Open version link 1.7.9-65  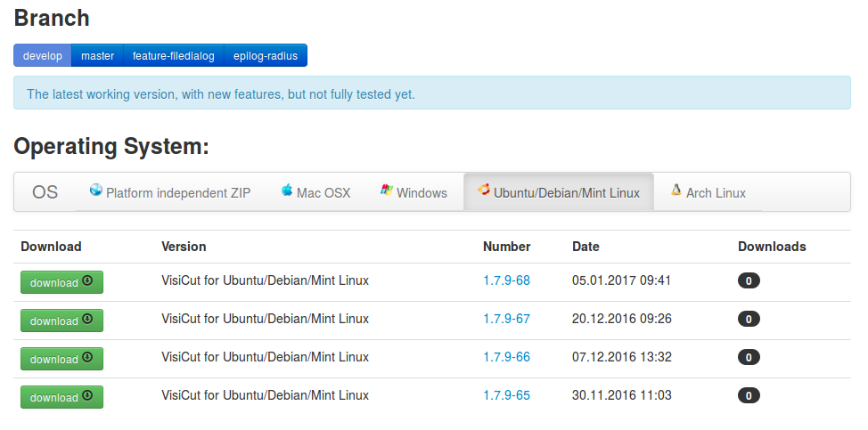click(506, 395)
